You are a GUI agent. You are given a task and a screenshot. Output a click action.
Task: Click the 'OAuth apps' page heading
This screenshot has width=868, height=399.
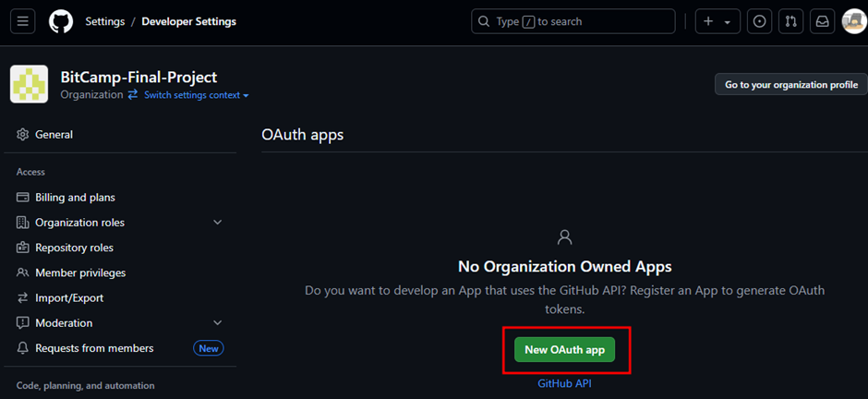coord(302,135)
